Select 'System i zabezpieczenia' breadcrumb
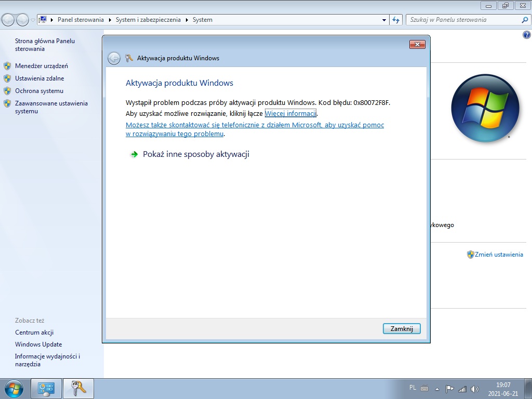 click(148, 20)
